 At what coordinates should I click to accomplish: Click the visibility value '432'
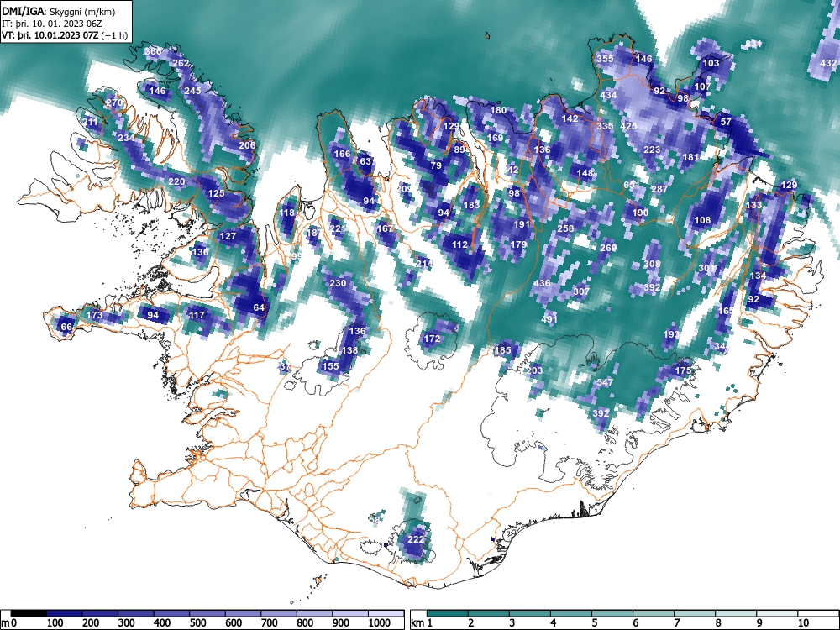click(x=829, y=63)
